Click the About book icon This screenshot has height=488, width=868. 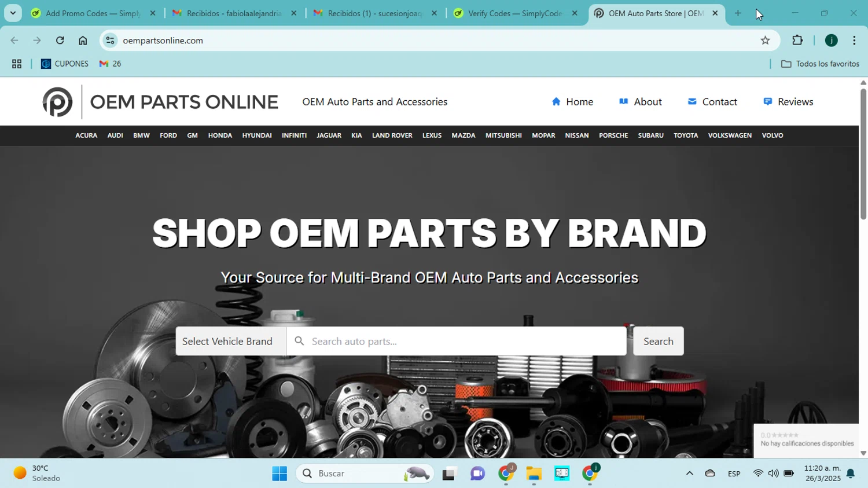coord(623,101)
